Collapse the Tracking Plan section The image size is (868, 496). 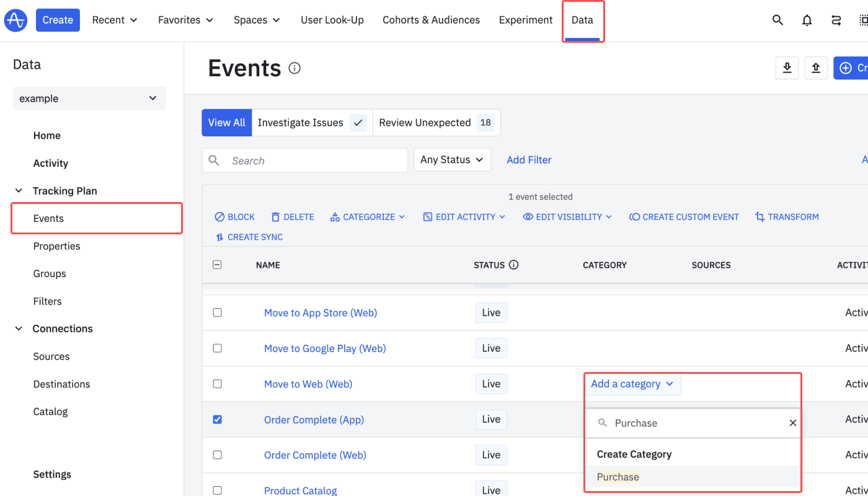point(19,191)
